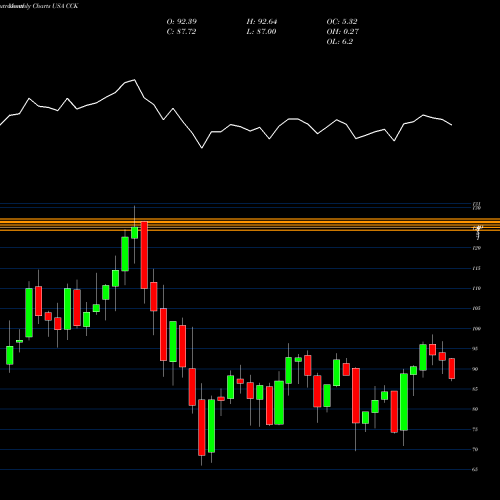Click the tall red candle reaching the orange band
500x500 pixels.
[144, 255]
